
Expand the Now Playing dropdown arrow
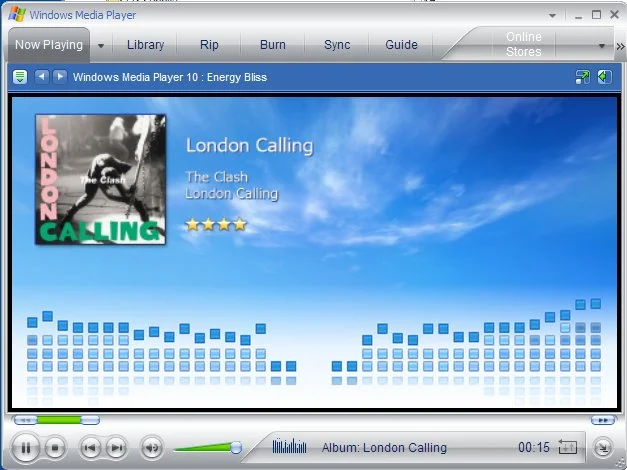click(x=101, y=46)
